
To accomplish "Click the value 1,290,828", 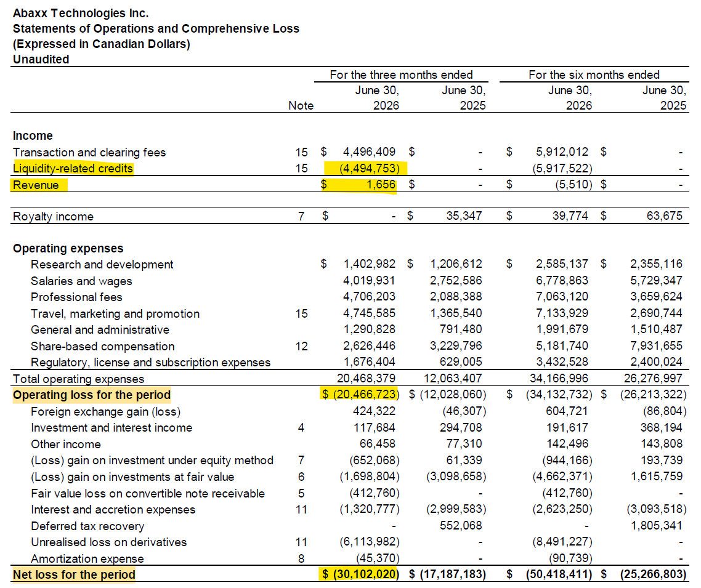I will pyautogui.click(x=369, y=329).
